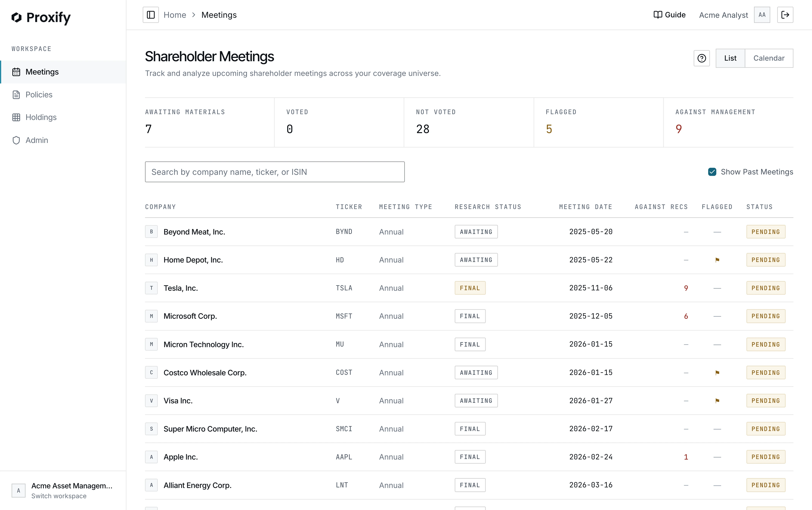Sort by the Research Status column header
This screenshot has height=510, width=812.
(488, 207)
